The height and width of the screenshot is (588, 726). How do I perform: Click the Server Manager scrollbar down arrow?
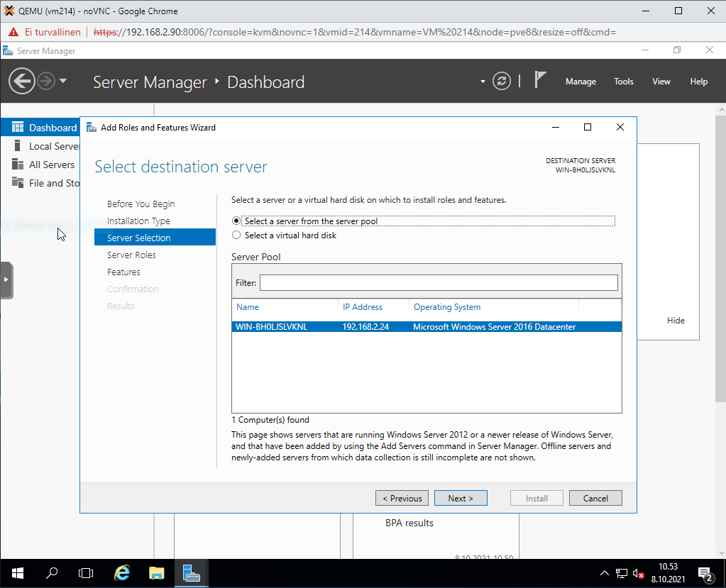coord(721,553)
